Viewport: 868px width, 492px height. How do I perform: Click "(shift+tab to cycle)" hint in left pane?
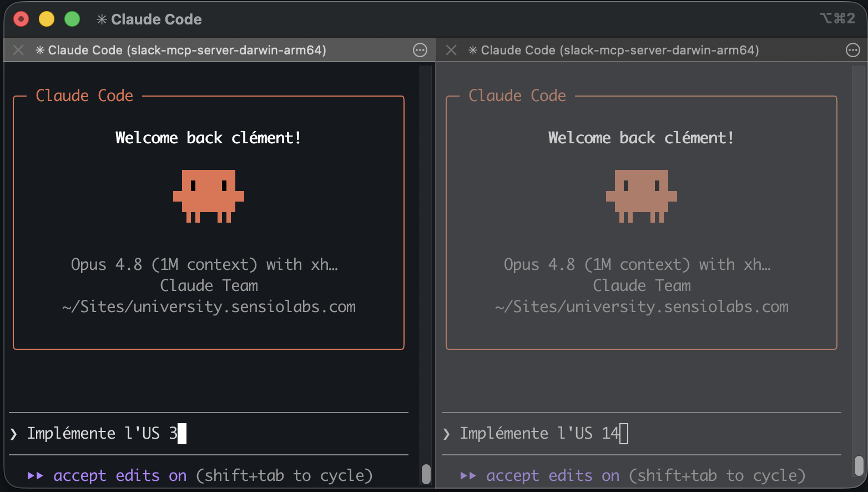pyautogui.click(x=284, y=476)
